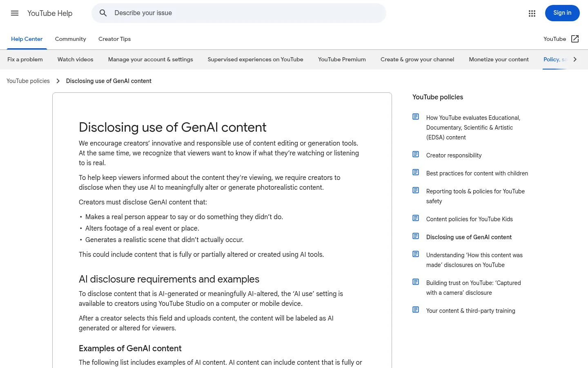Viewport: 588px width, 368px height.
Task: Open Manage your account & settings category
Action: pos(151,59)
